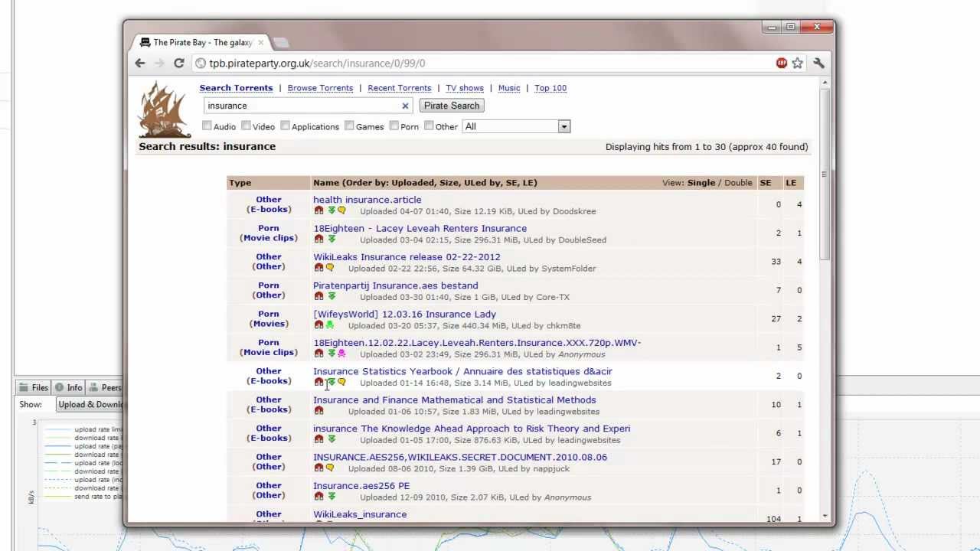Open uploader SystemFolder profile link
This screenshot has width=980, height=551.
(x=568, y=269)
